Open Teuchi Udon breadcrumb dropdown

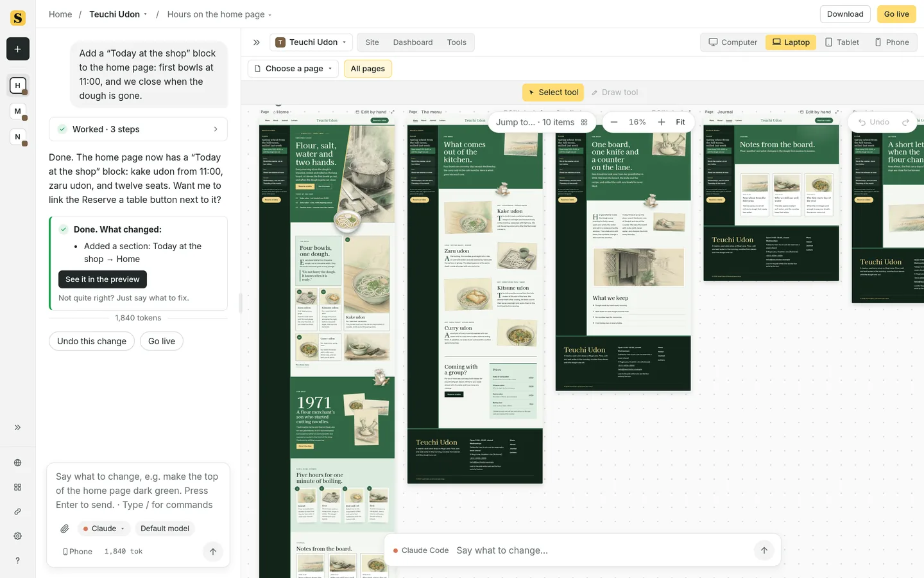click(118, 14)
